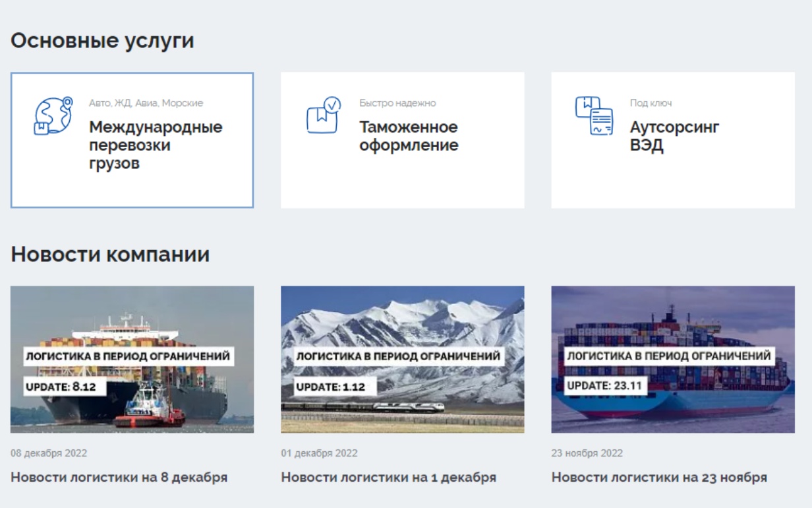Viewport: 812px width, 508px height.
Task: Click the date 23 ноября 2022
Action: (x=587, y=453)
